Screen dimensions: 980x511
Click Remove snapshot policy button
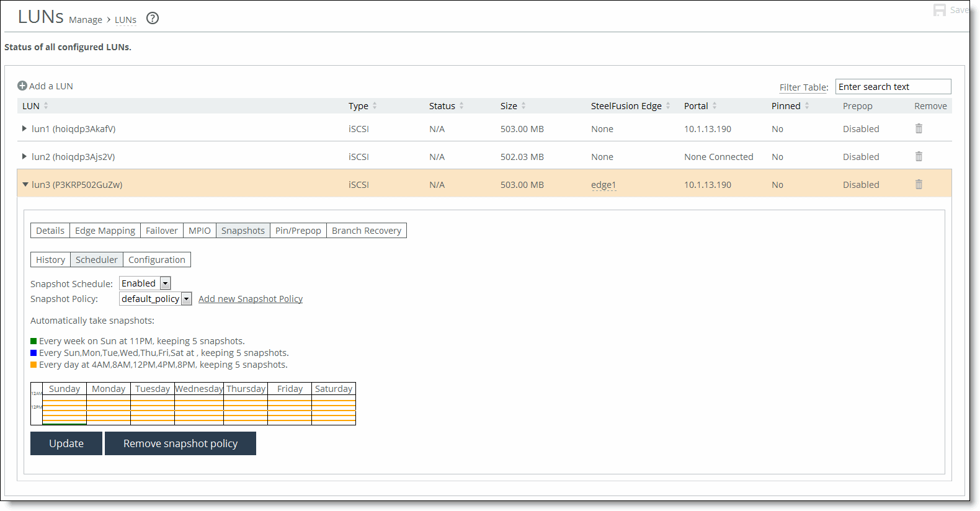click(x=180, y=443)
